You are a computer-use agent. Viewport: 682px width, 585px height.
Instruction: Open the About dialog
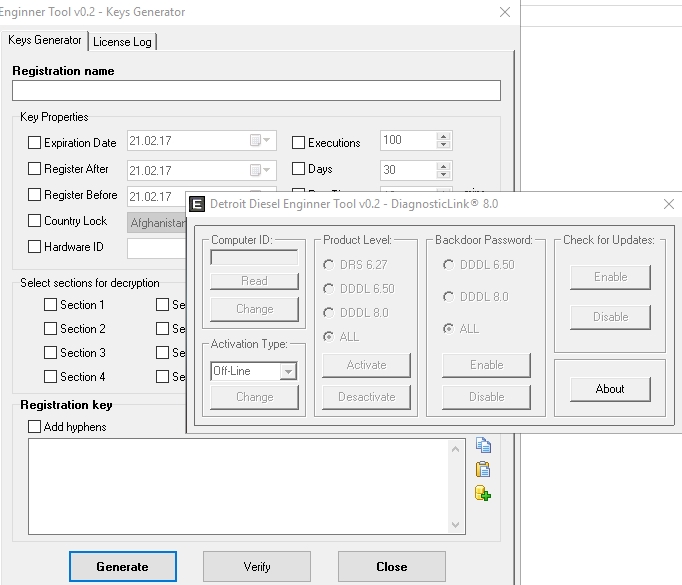tap(610, 389)
